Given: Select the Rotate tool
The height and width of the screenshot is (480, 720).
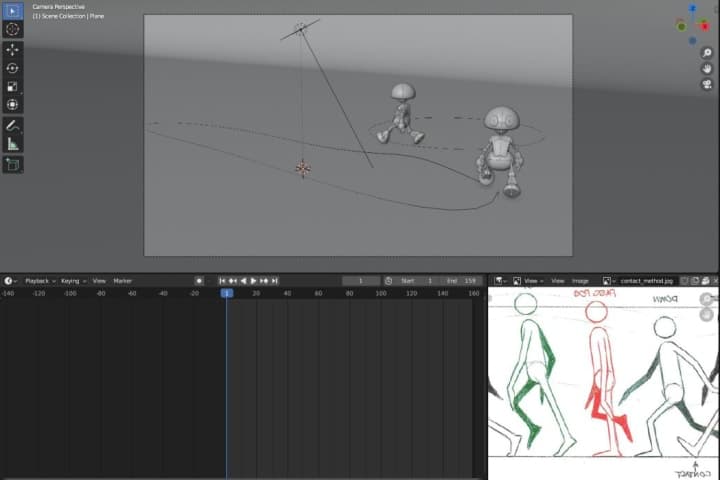Looking at the screenshot, I should point(13,68).
